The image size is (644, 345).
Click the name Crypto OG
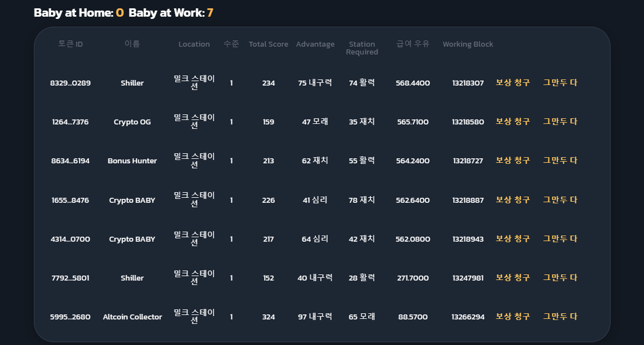click(132, 122)
